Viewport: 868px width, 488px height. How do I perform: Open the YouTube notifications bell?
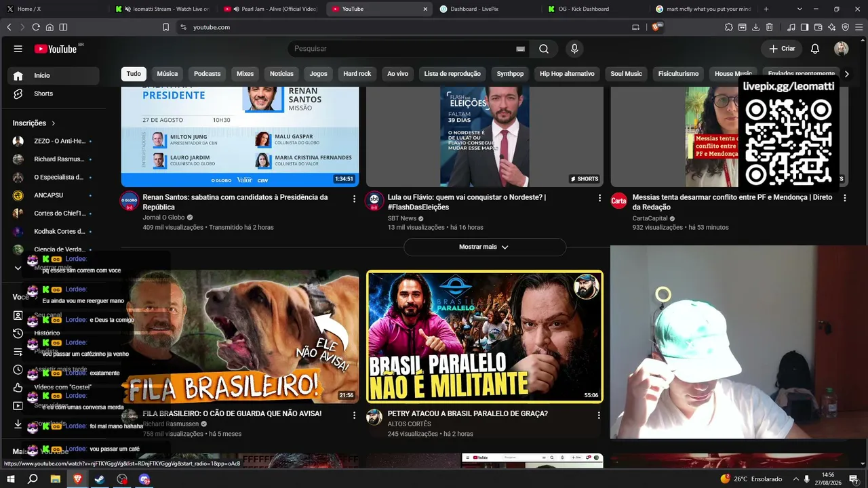coord(815,49)
